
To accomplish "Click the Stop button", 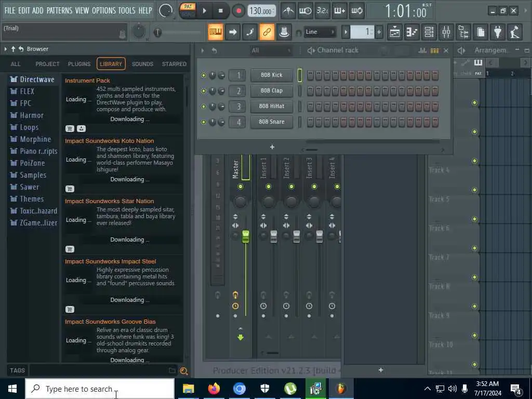I will pos(220,11).
